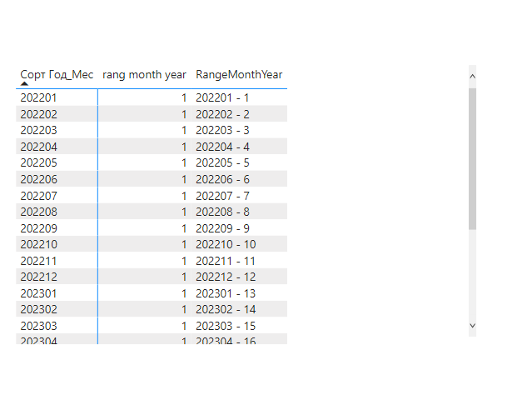Sort by the Сорт Год_Мес column header
This screenshot has width=532, height=415.
tap(57, 74)
